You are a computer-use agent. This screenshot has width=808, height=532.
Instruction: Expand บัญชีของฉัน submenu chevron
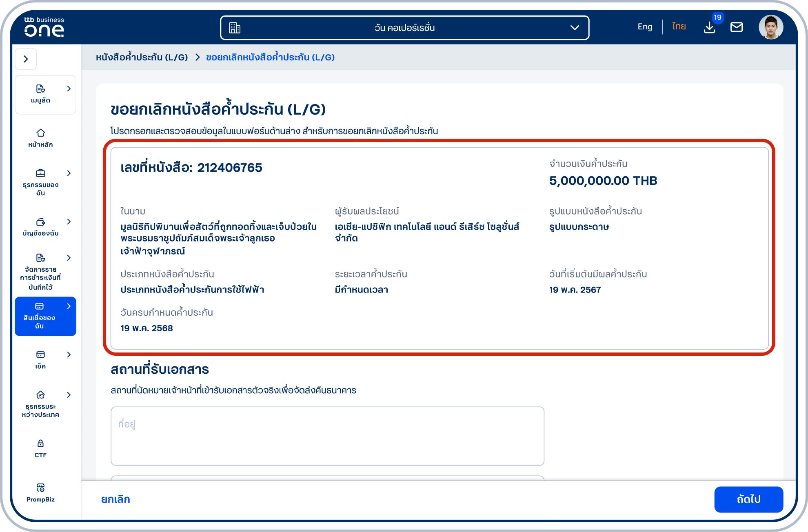point(69,222)
